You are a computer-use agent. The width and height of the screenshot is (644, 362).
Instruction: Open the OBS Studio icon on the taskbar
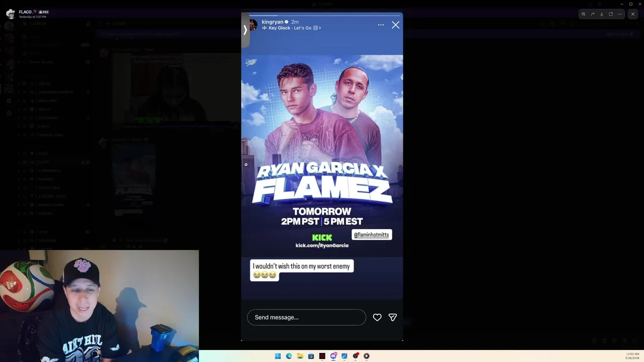355,356
